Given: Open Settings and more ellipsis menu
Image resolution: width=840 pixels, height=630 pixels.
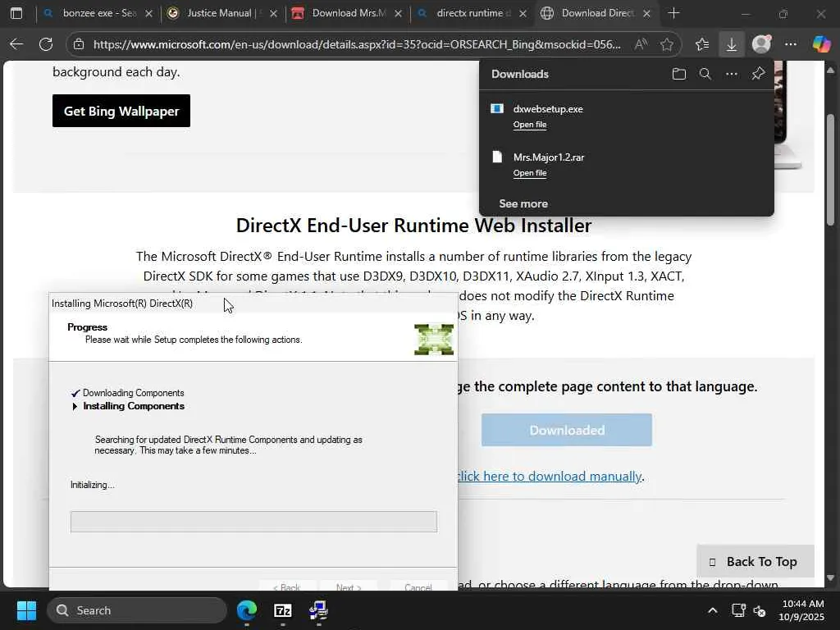Looking at the screenshot, I should click(791, 44).
